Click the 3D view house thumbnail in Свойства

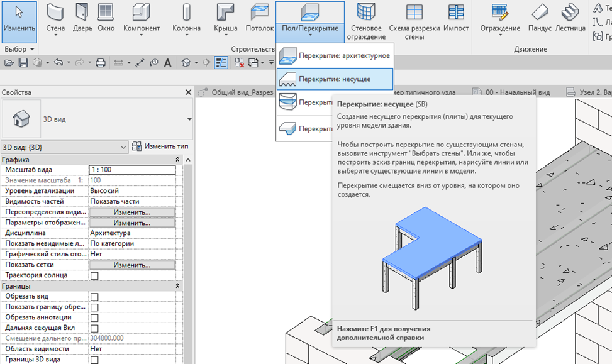[x=21, y=119]
